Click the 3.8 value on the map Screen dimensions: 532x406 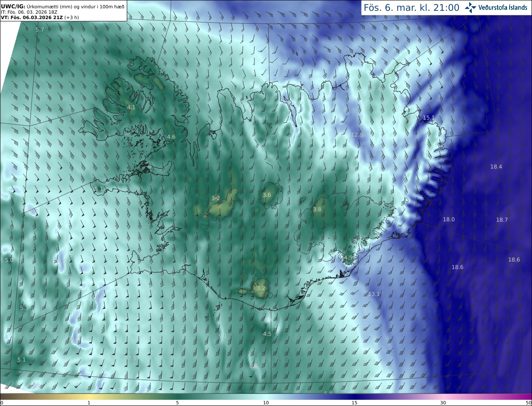[x=317, y=210]
